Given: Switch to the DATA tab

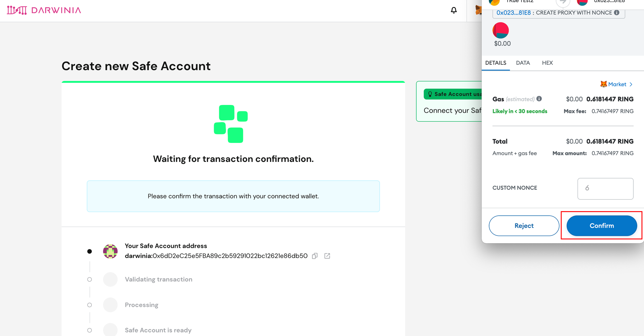Looking at the screenshot, I should (x=523, y=63).
